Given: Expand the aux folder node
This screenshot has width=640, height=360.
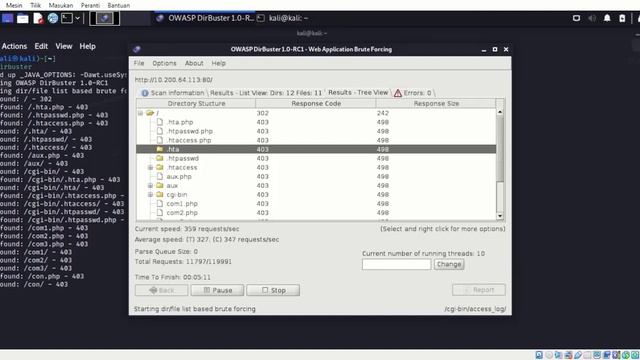Looking at the screenshot, I should [x=150, y=185].
